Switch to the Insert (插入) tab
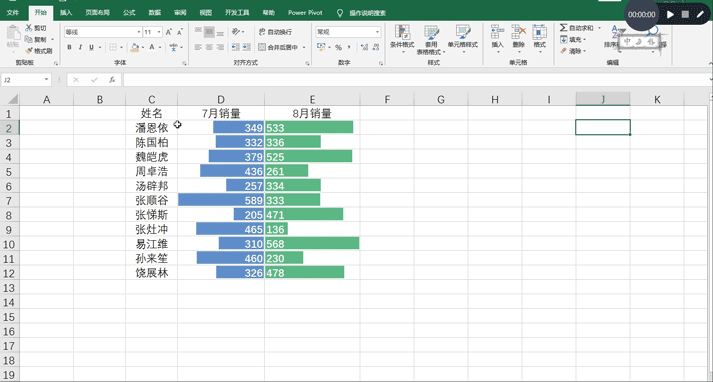This screenshot has width=713, height=382. coord(66,13)
